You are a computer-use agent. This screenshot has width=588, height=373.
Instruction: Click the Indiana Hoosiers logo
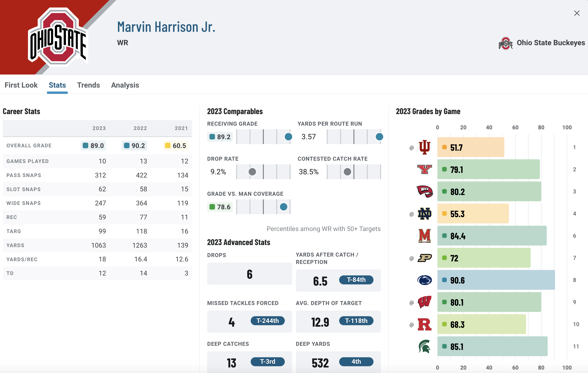424,147
